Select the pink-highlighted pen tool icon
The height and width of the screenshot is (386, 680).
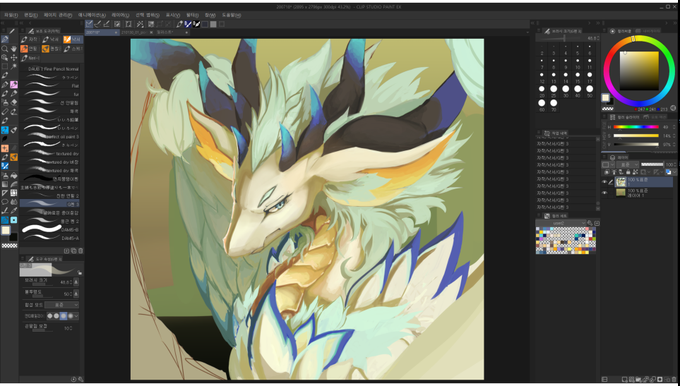pyautogui.click(x=14, y=85)
